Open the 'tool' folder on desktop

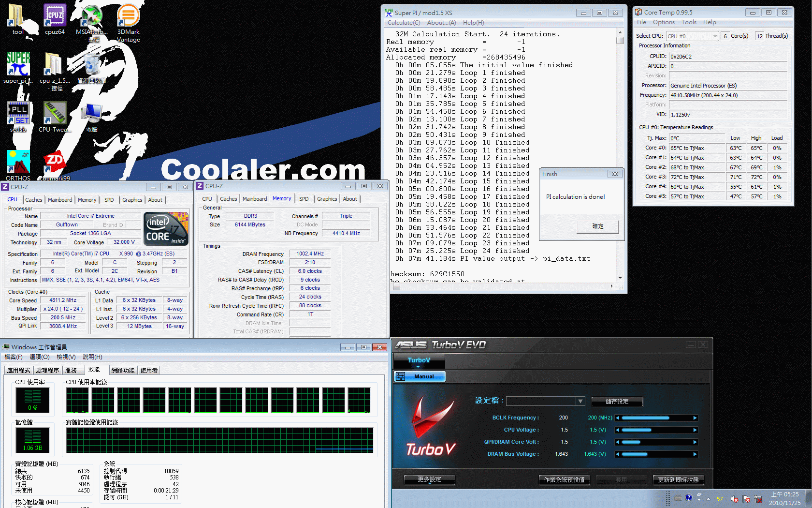pyautogui.click(x=17, y=18)
